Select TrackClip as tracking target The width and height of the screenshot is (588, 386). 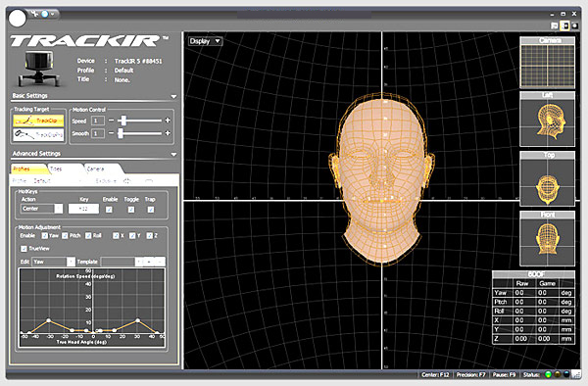click(38, 121)
